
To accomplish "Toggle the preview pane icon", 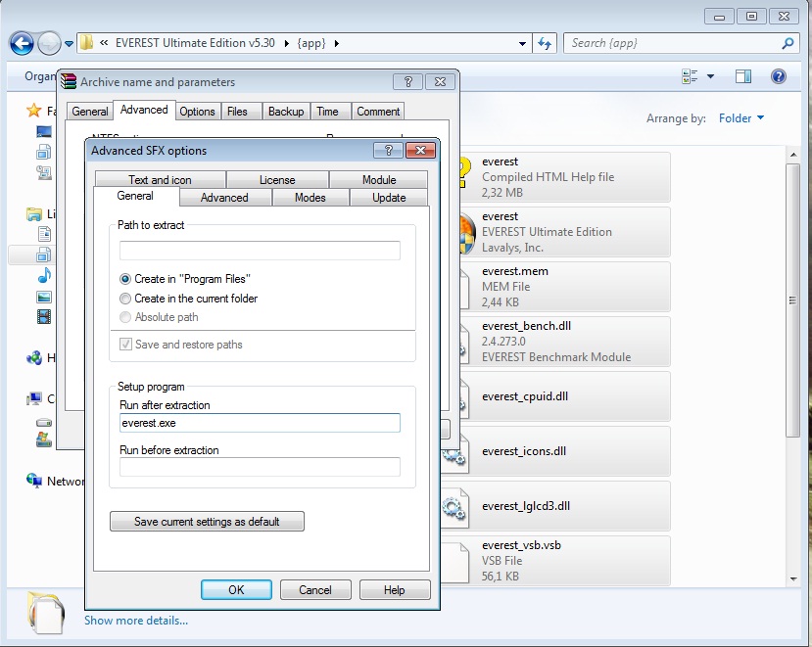I will [743, 76].
